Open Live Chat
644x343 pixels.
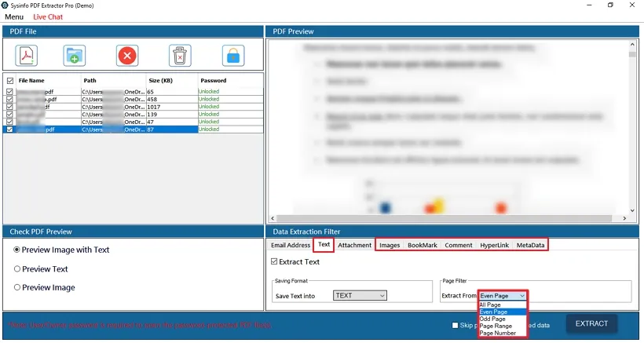point(48,16)
